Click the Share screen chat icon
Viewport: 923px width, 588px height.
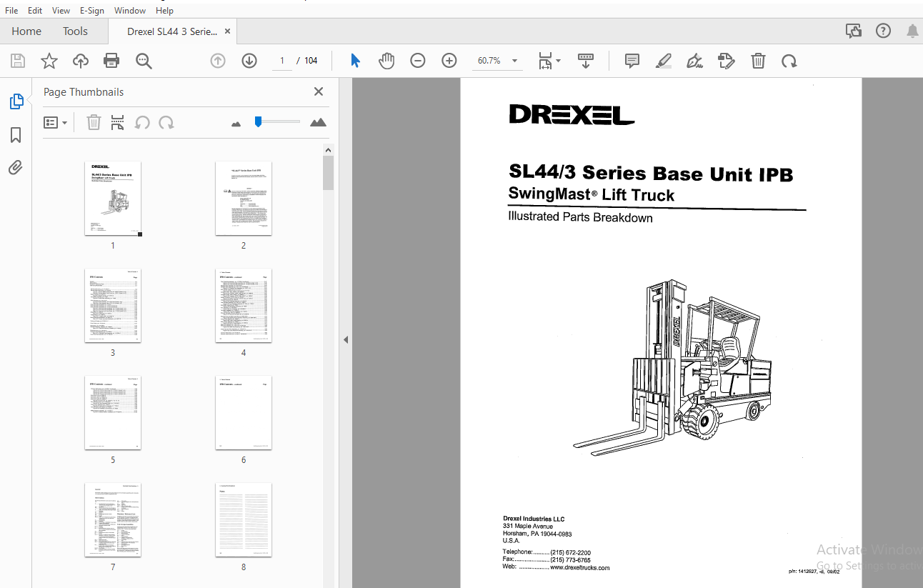pyautogui.click(x=853, y=31)
